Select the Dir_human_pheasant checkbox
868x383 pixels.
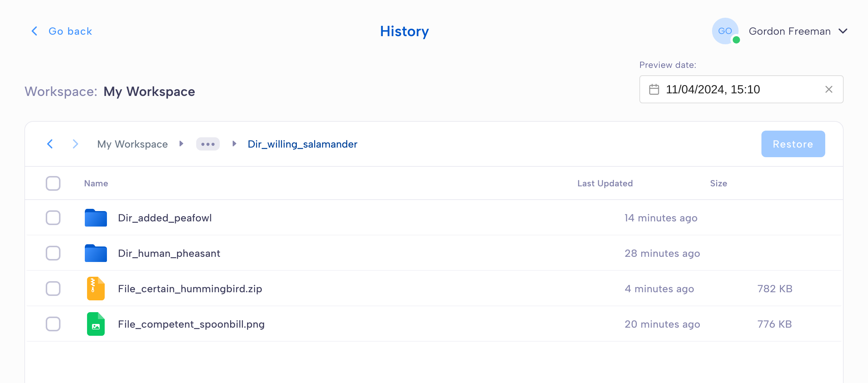[x=53, y=253]
